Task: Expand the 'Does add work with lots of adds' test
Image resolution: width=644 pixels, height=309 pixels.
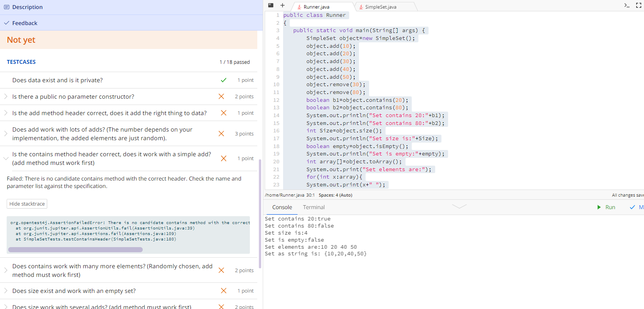Action: click(6, 134)
